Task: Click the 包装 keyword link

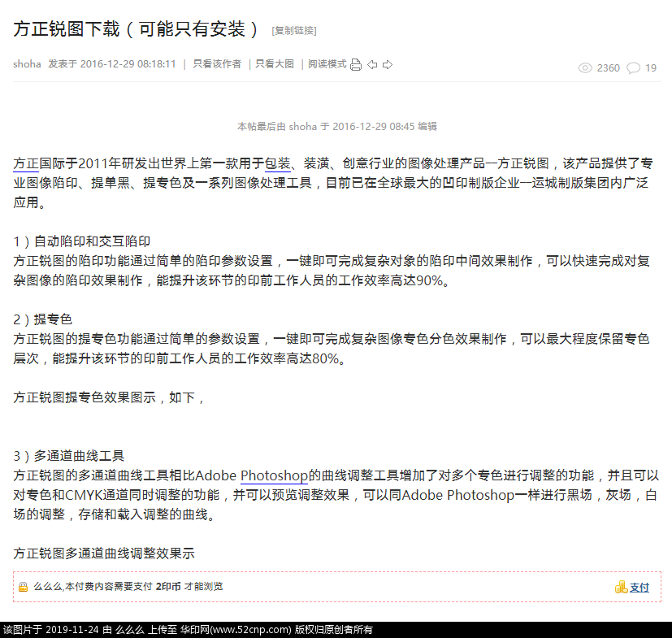Action: (278, 163)
